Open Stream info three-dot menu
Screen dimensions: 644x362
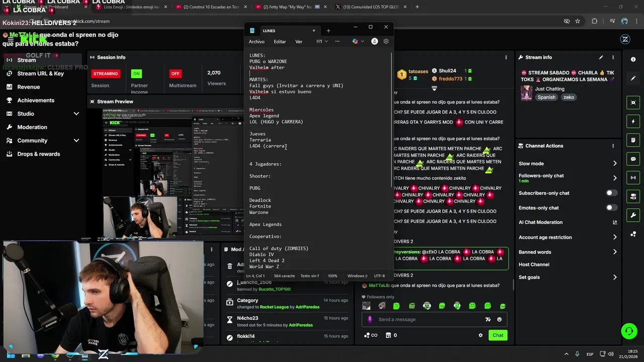pyautogui.click(x=613, y=57)
